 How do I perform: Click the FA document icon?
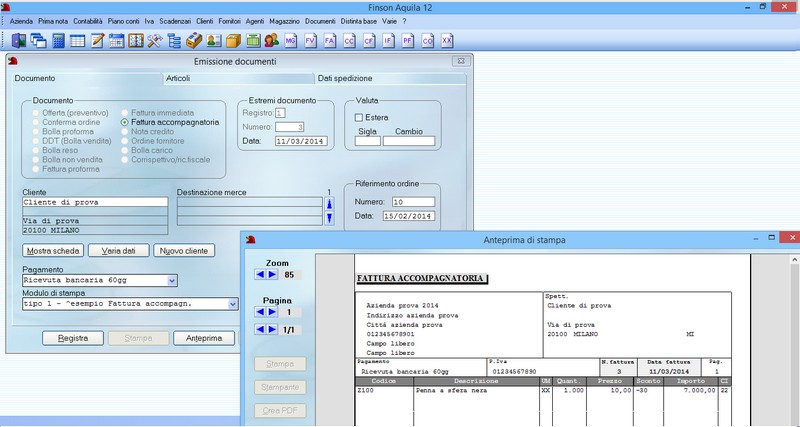[x=330, y=41]
